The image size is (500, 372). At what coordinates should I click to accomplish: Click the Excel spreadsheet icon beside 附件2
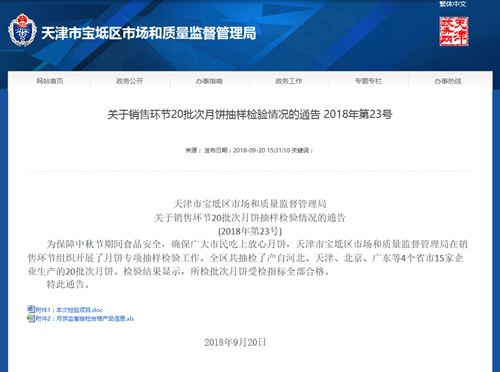pyautogui.click(x=31, y=318)
